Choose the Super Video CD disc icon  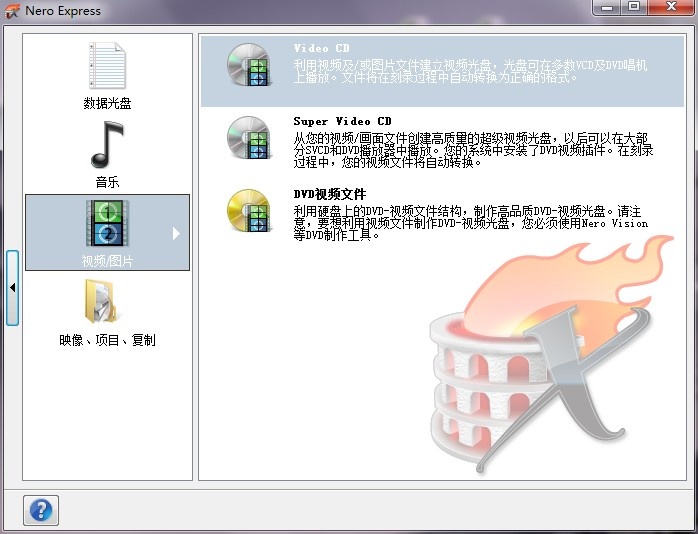pos(249,138)
